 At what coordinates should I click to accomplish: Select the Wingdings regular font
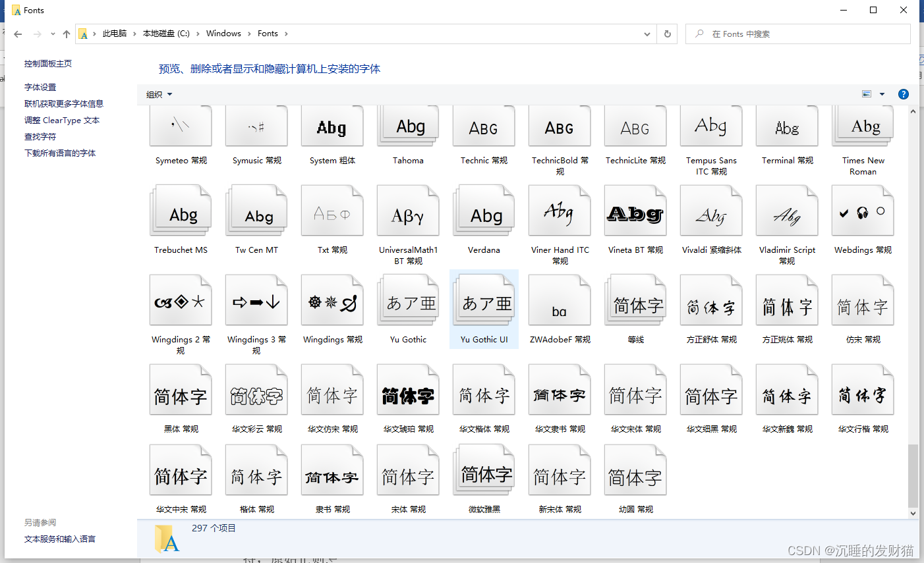tap(332, 300)
